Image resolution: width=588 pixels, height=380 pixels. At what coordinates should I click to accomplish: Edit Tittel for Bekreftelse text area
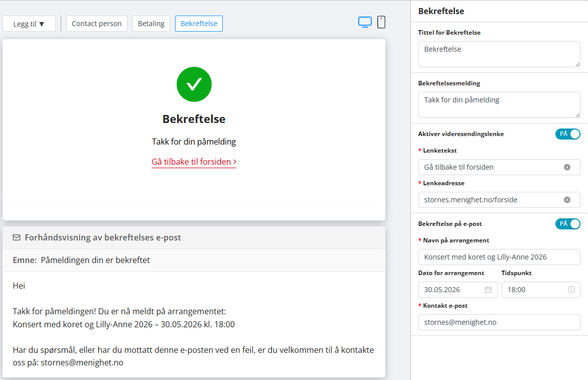tap(499, 54)
